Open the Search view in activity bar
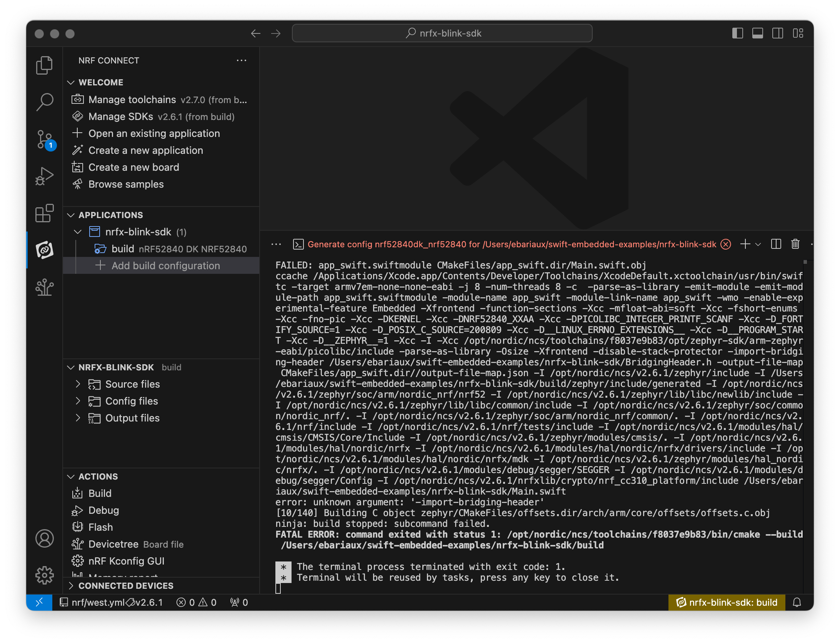 point(45,102)
